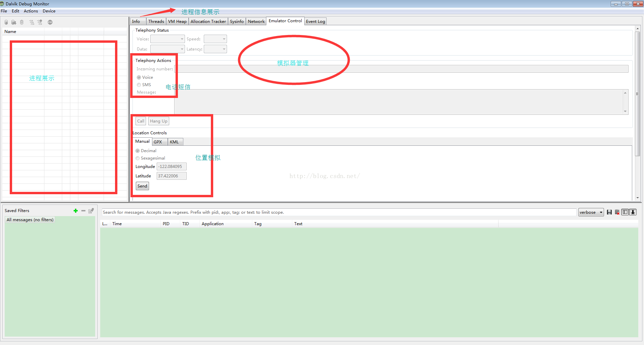Click the Latitude input field
This screenshot has height=345, width=644.
[172, 176]
